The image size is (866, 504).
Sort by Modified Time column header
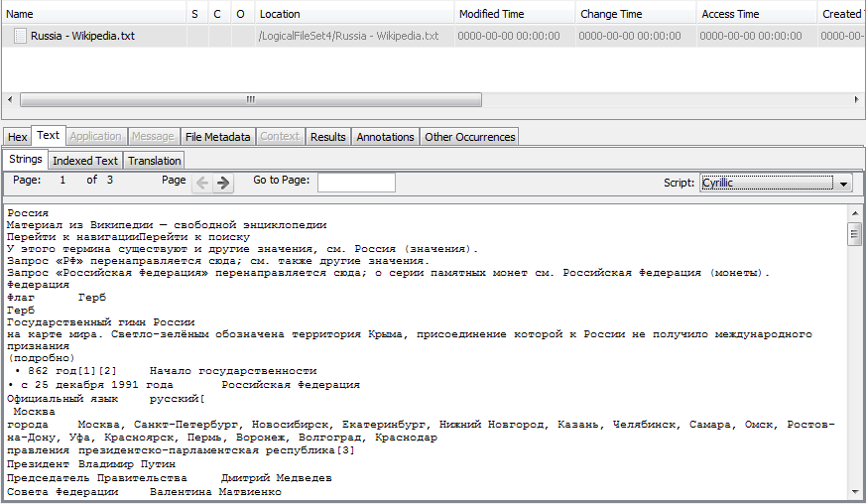coord(514,14)
